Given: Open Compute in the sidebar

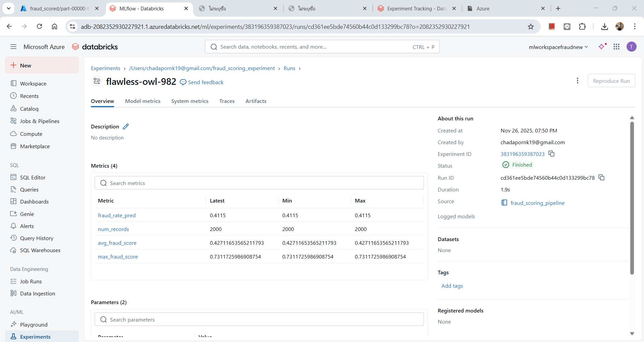Looking at the screenshot, I should (x=42, y=134).
